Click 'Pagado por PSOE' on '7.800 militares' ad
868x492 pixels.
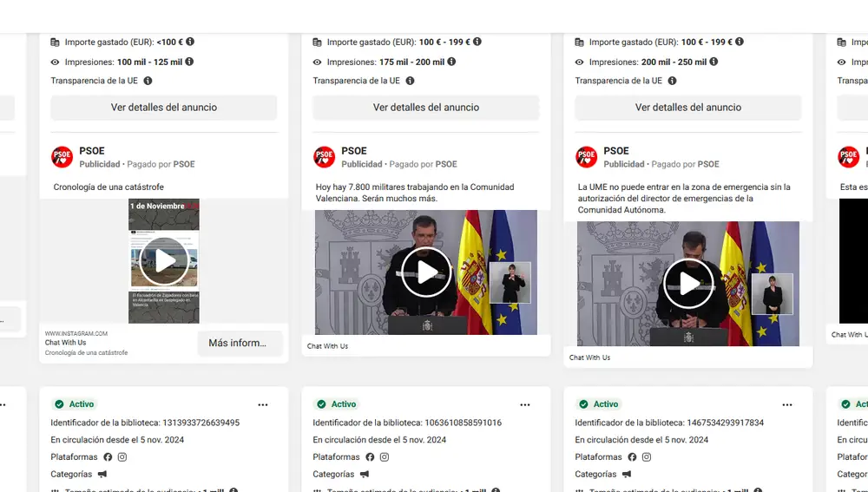coord(423,164)
